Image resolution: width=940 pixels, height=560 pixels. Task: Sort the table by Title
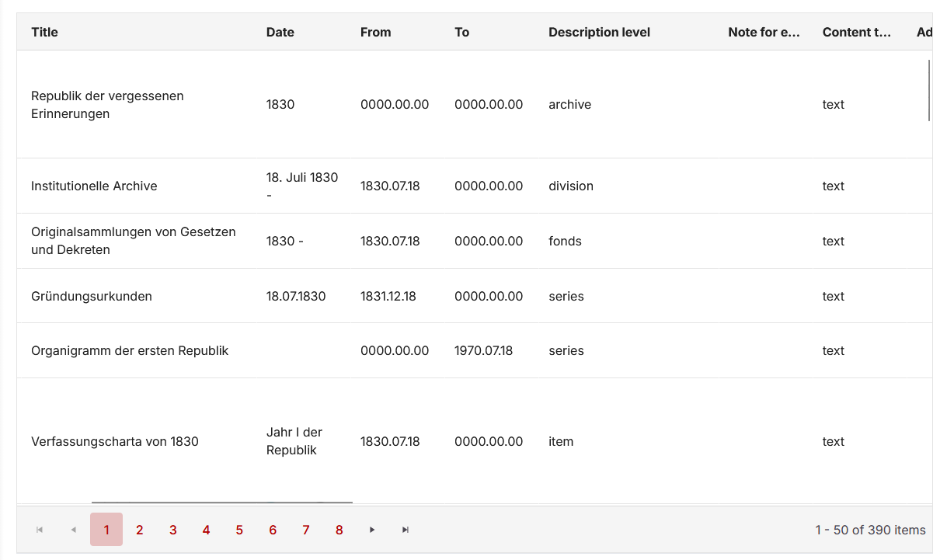[x=44, y=32]
